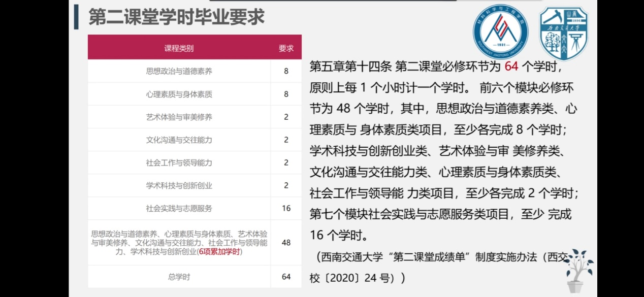The height and width of the screenshot is (297, 644).
Task: Select the 总学时 row label
Action: click(179, 277)
